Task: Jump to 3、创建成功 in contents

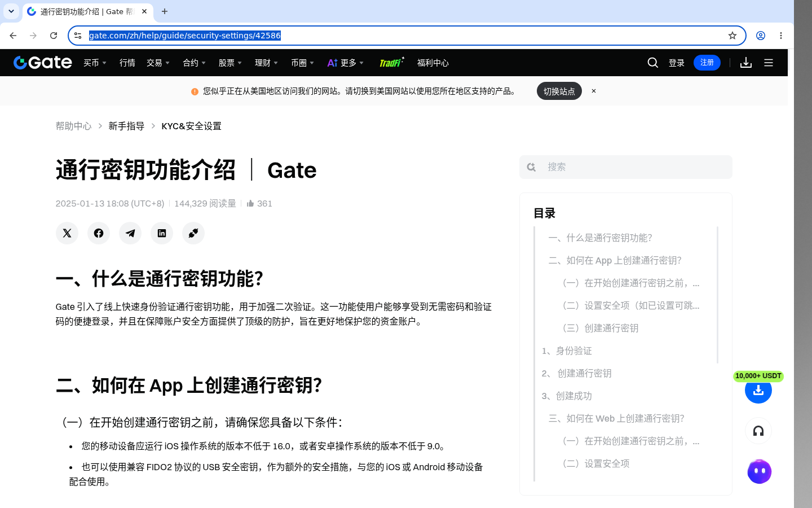Action: point(567,396)
